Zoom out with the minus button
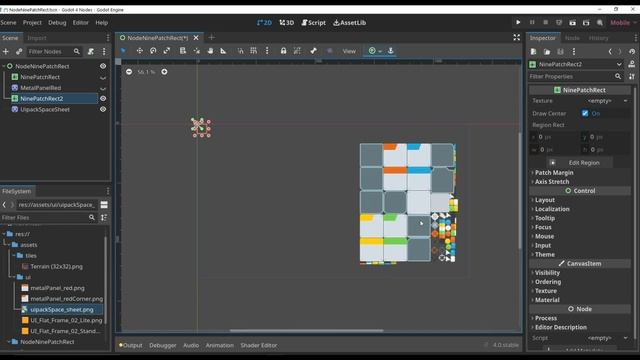The width and height of the screenshot is (640, 360). [x=129, y=72]
